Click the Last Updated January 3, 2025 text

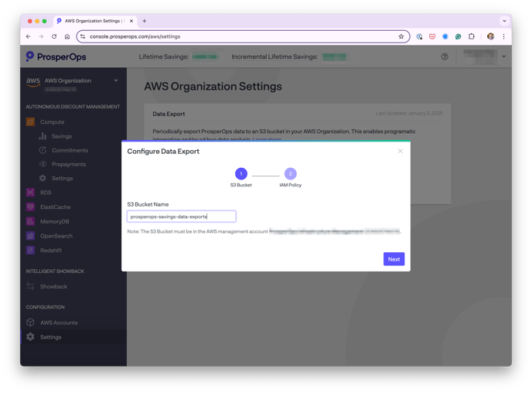coord(409,113)
